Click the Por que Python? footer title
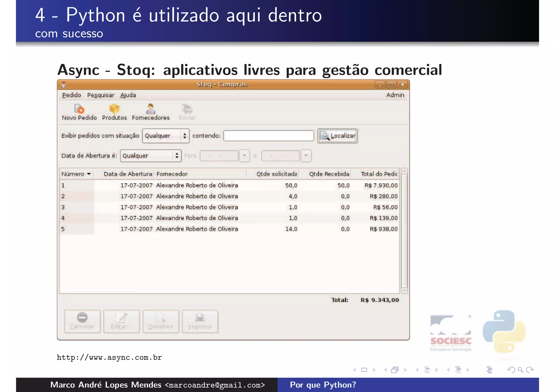Viewport: 555px width, 392px height. click(x=323, y=385)
